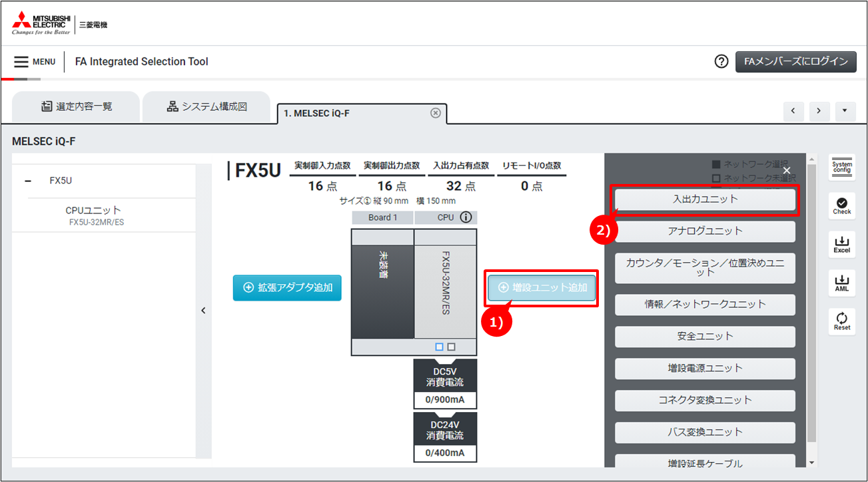Choose コネクタ変換ユニット from the unit list
The width and height of the screenshot is (868, 482).
tap(705, 401)
